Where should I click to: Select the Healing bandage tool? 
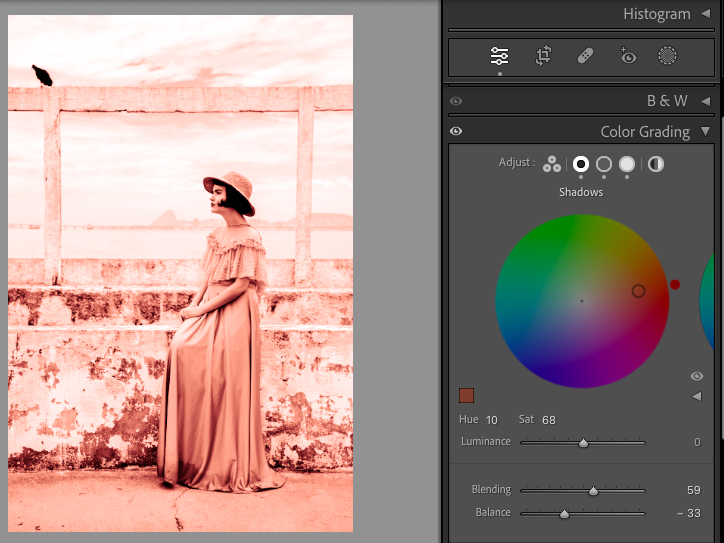[x=585, y=56]
